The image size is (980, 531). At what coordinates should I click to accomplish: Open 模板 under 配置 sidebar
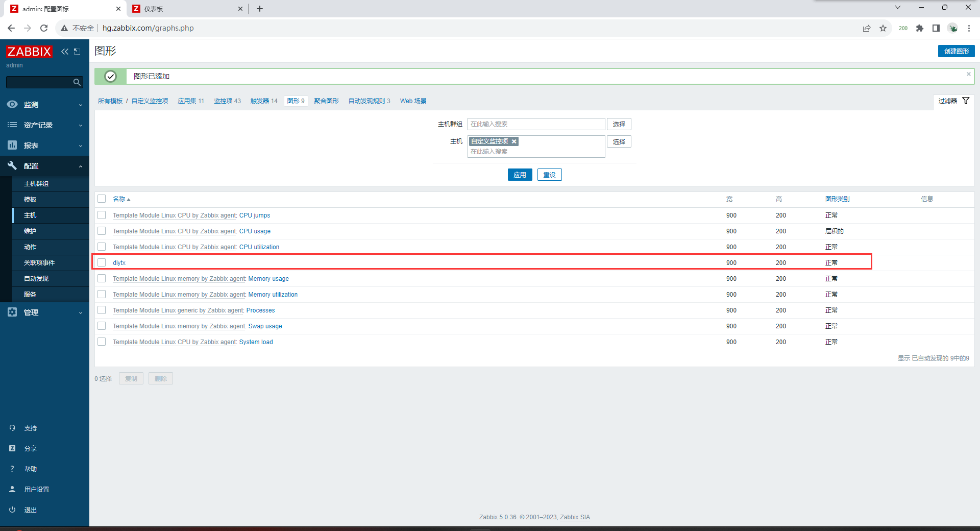click(30, 200)
